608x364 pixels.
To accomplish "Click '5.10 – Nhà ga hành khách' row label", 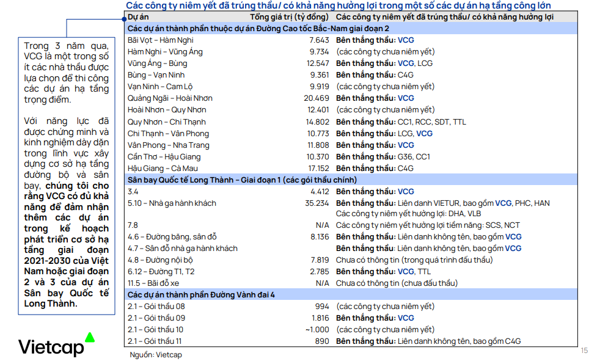I will click(x=172, y=203).
